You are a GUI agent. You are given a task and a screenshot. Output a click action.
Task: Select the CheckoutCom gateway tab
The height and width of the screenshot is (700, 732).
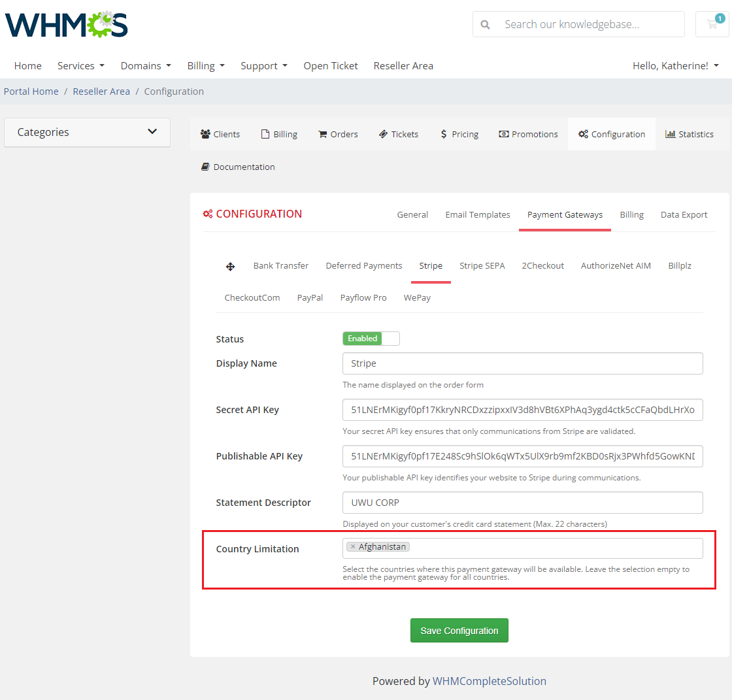(x=252, y=297)
